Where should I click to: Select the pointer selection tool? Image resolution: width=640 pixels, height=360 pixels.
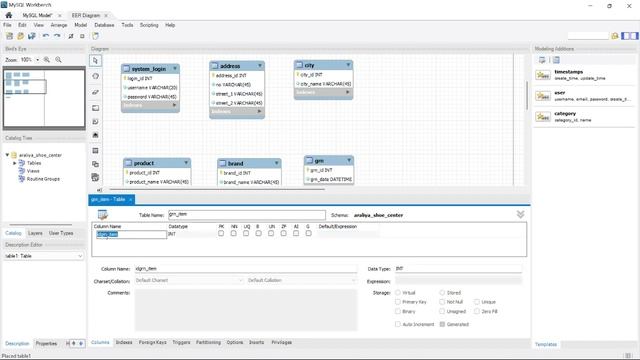pos(96,61)
